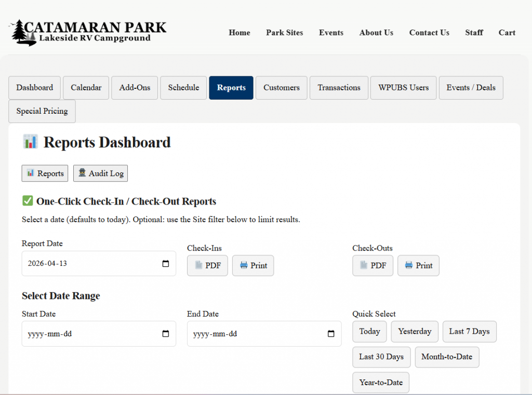Open calendar picker in End Date field
Screen dimensions: 532x395
point(331,334)
